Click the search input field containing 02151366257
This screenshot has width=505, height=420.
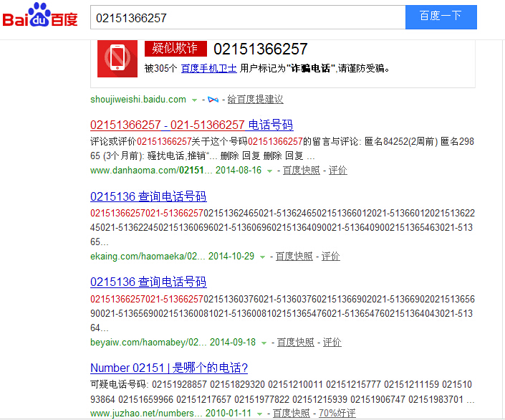click(x=248, y=17)
